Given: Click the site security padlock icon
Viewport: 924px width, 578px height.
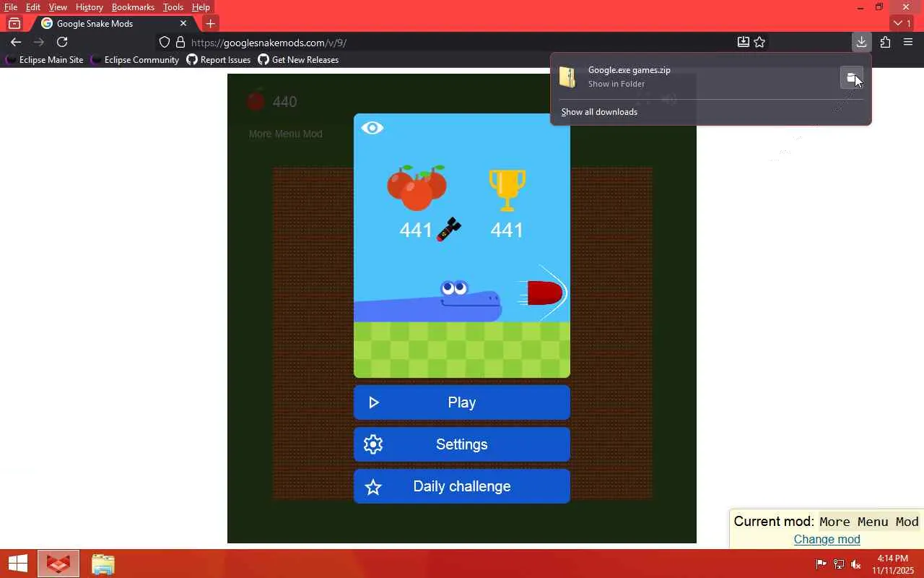Looking at the screenshot, I should [180, 42].
